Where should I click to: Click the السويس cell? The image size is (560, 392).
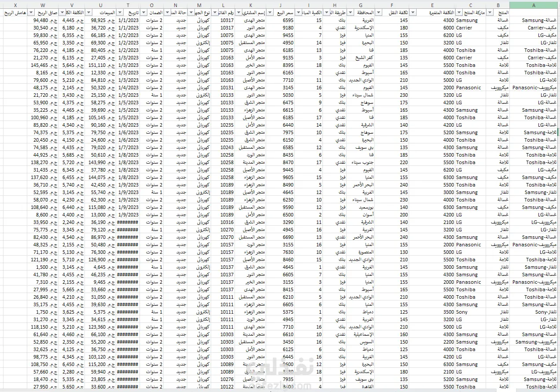(x=361, y=342)
